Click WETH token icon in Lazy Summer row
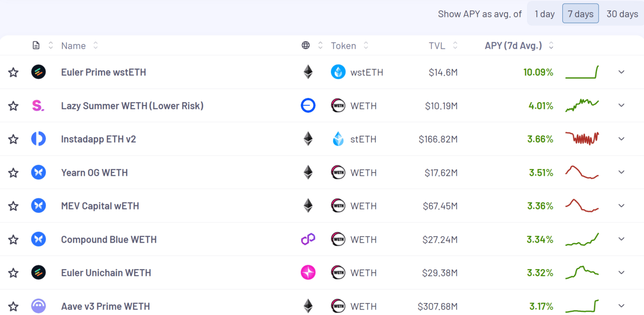 tap(338, 105)
